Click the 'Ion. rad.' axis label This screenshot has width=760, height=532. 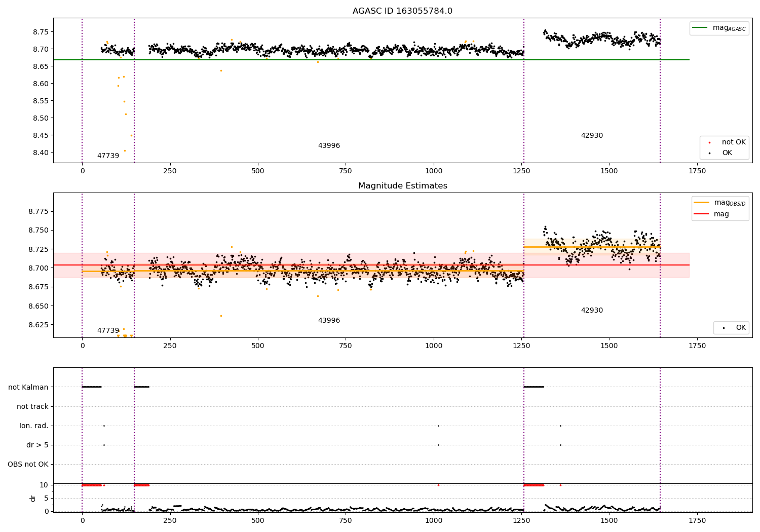34,426
